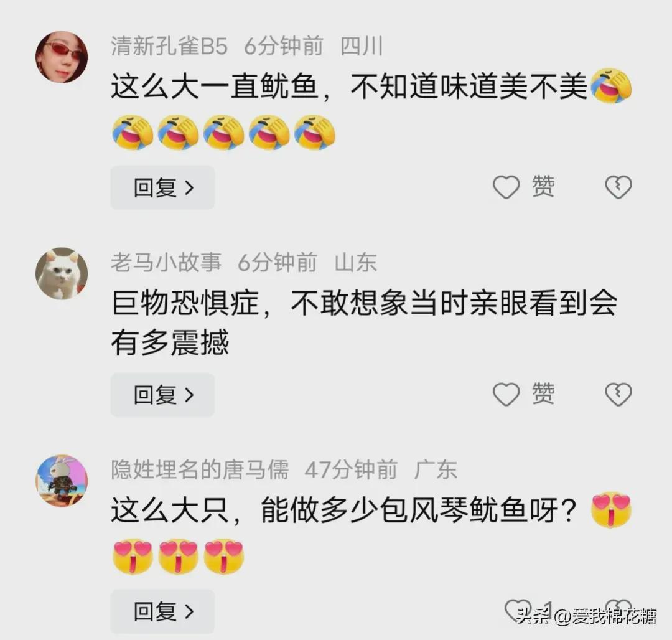Like the comment by 清新孔雀B5
Screen dimensions: 672x640
pos(506,187)
